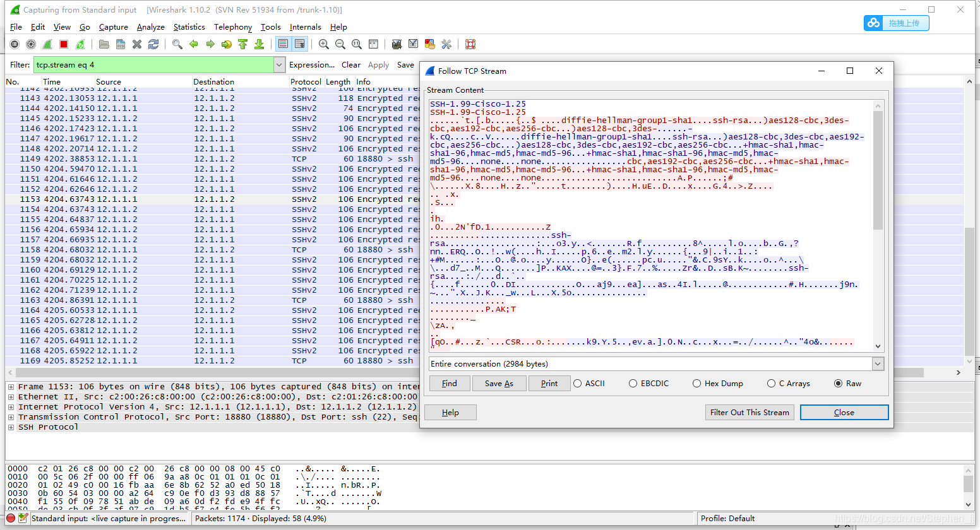Sort by the Protocol column header
The image size is (980, 530).
pos(306,82)
